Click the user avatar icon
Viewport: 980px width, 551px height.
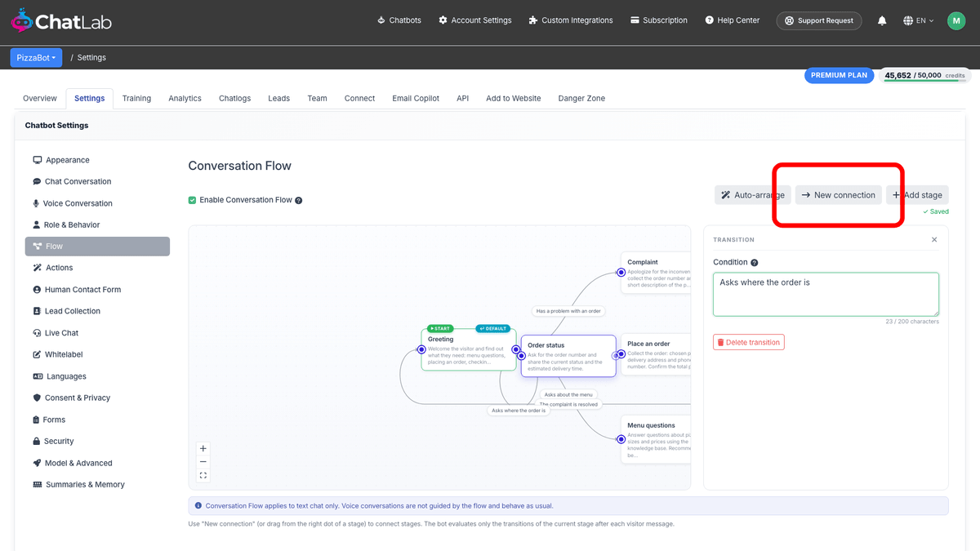[x=956, y=20]
